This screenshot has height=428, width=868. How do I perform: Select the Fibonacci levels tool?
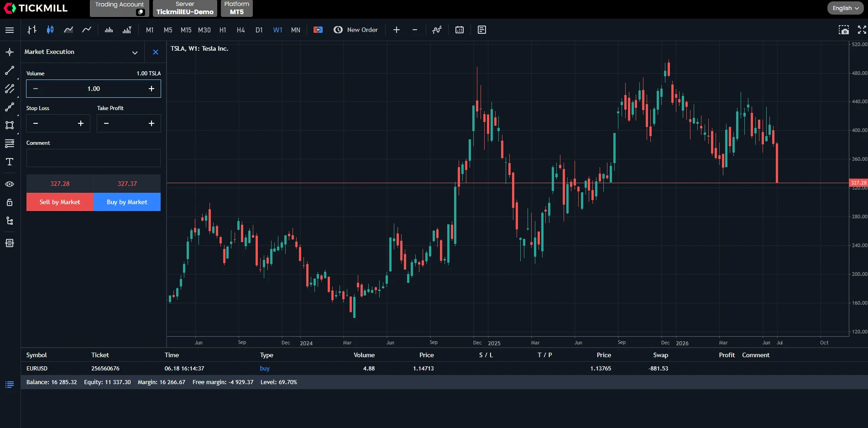pyautogui.click(x=10, y=143)
